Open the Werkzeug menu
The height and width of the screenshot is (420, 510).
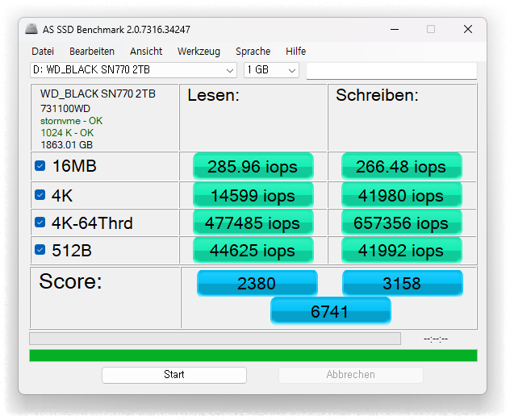199,52
